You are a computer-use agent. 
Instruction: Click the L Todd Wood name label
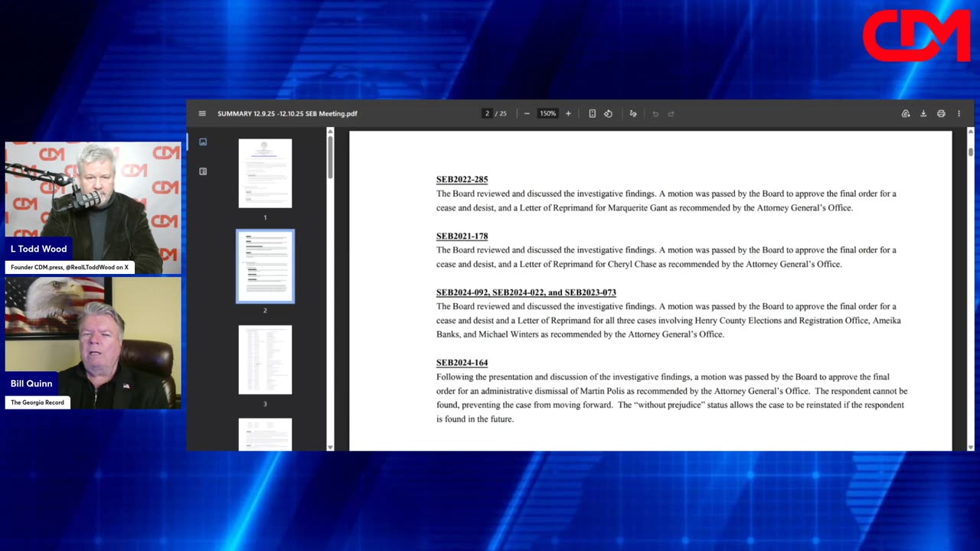click(x=38, y=249)
